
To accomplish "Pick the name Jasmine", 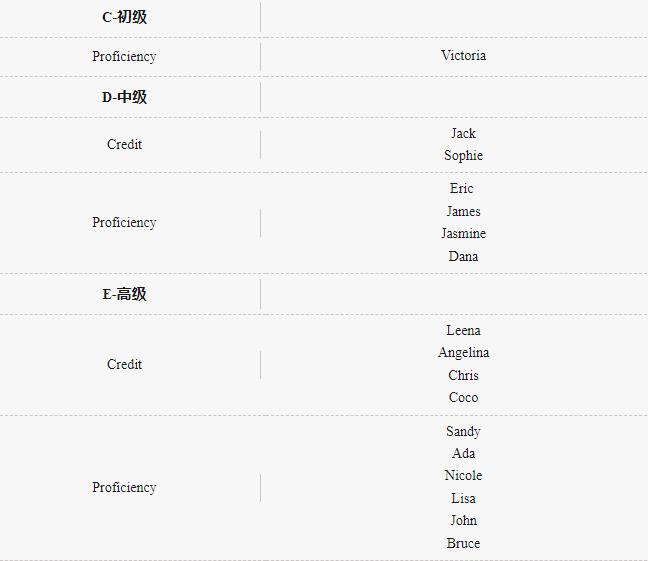I will click(463, 233).
